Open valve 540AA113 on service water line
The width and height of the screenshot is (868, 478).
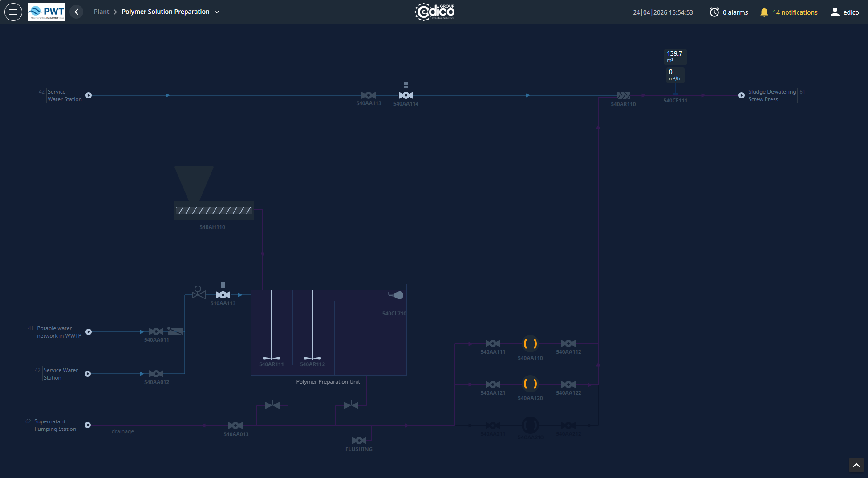[x=369, y=95]
